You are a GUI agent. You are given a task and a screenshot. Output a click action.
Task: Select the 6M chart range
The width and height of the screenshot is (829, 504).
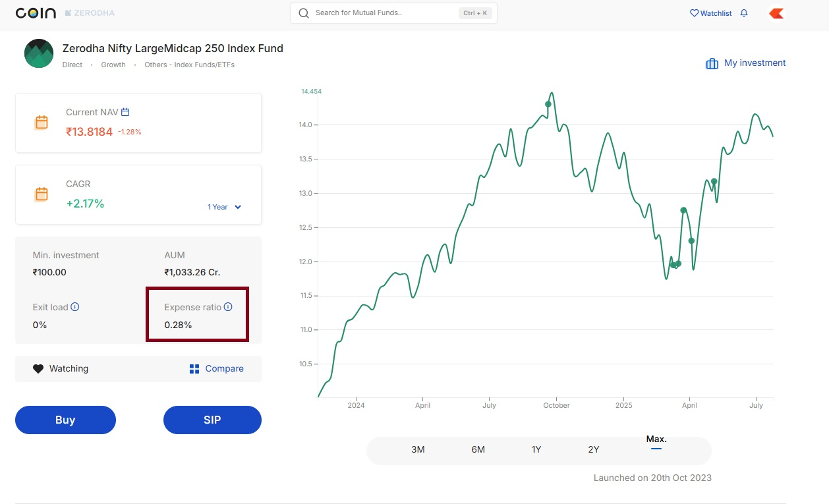(478, 449)
